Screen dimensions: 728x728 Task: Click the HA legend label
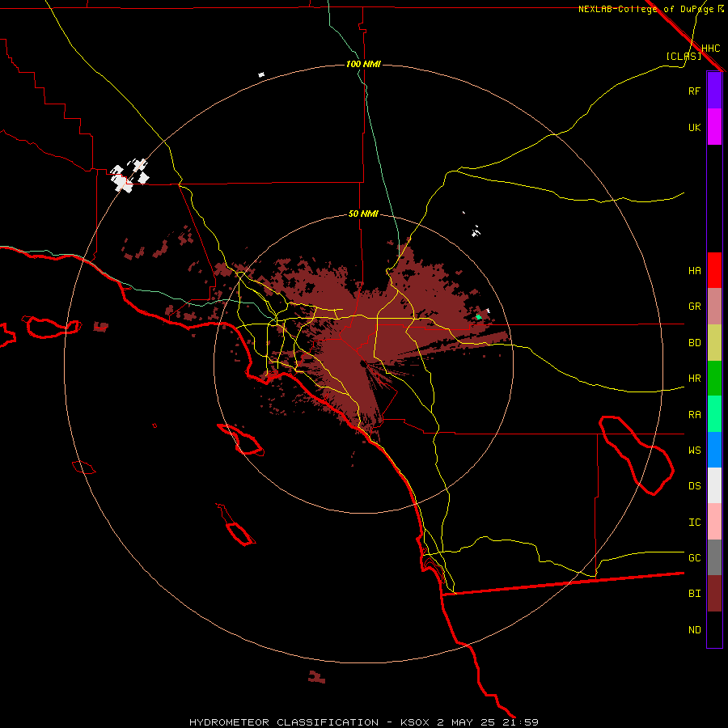click(694, 270)
